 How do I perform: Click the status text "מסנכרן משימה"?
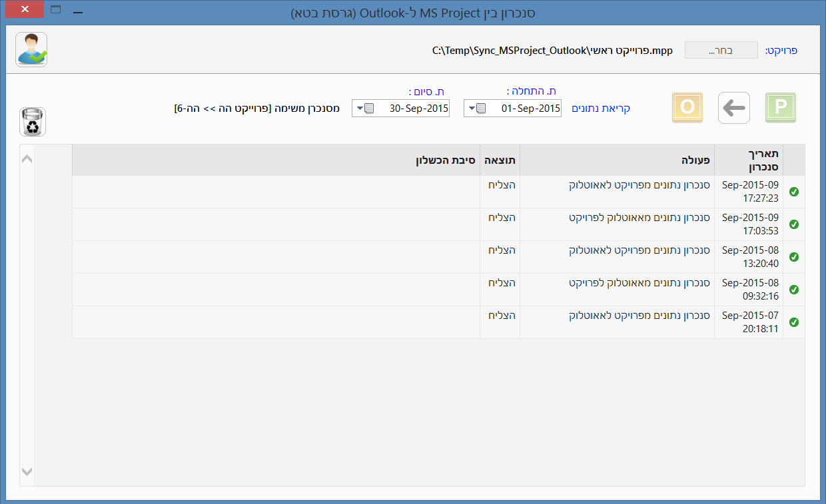pyautogui.click(x=307, y=108)
